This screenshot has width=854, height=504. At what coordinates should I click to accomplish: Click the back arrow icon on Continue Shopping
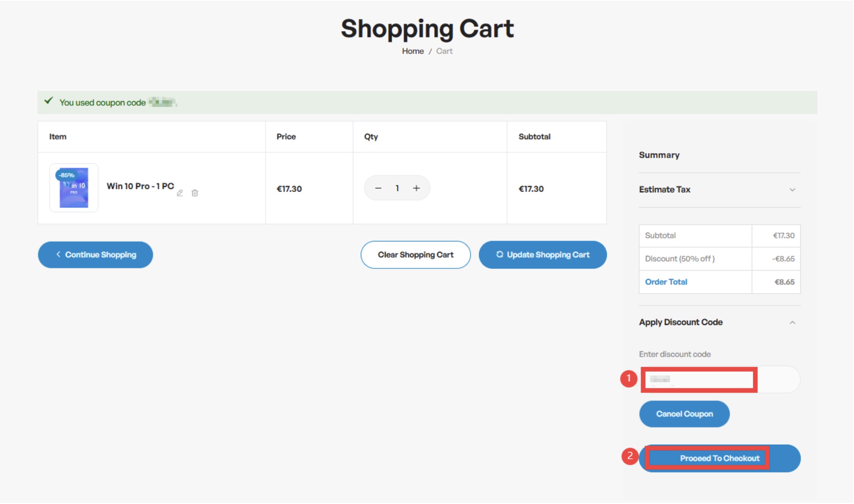point(58,254)
